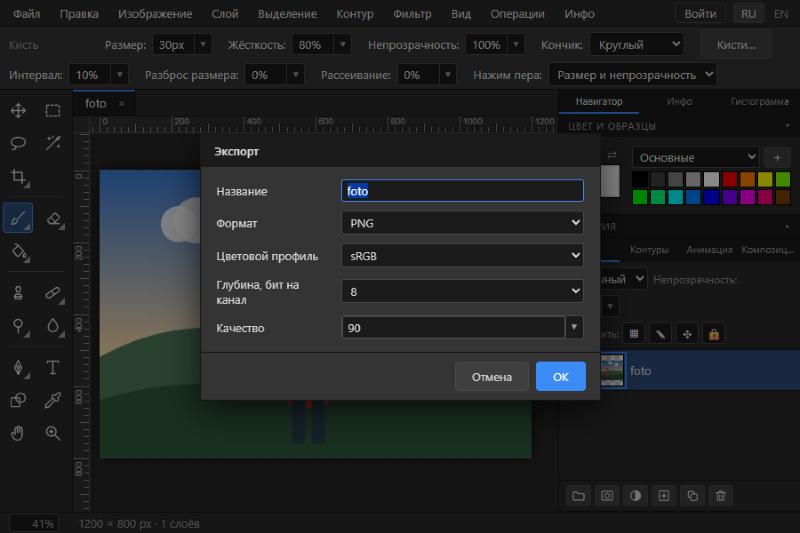The height and width of the screenshot is (533, 800).
Task: Select the Dodge tool
Action: click(x=19, y=326)
